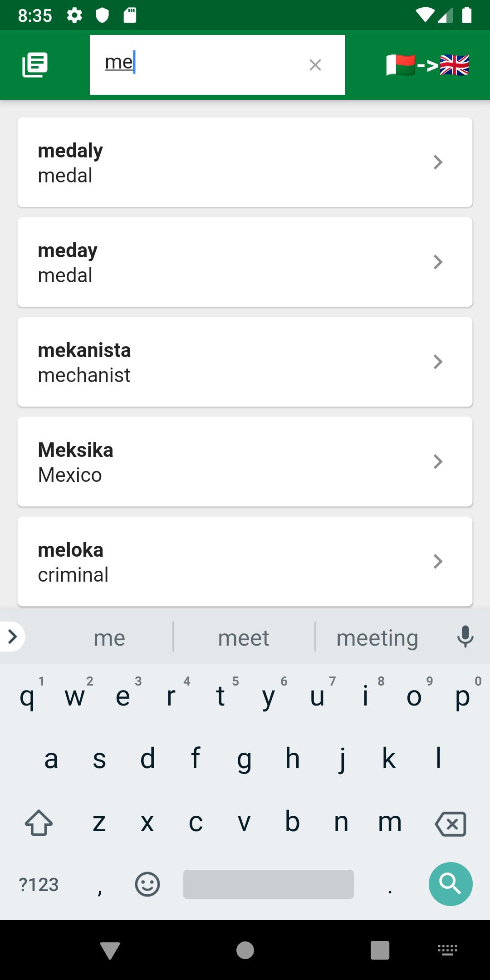490x980 pixels.
Task: Clear the search text with the X
Action: pyautogui.click(x=315, y=65)
